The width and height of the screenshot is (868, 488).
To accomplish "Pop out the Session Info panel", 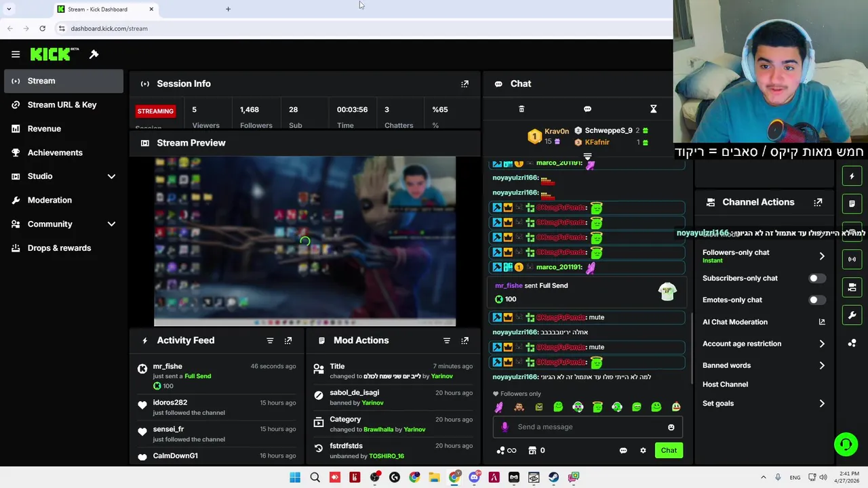I will pos(465,84).
